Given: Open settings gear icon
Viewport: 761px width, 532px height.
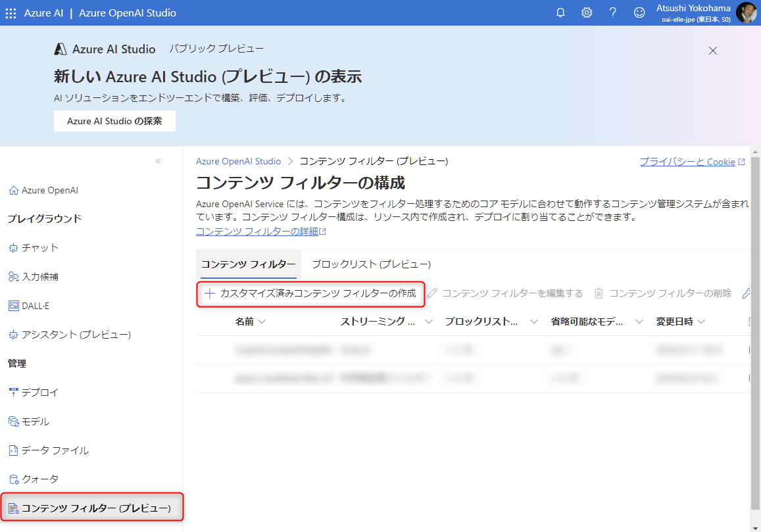Looking at the screenshot, I should (x=587, y=12).
